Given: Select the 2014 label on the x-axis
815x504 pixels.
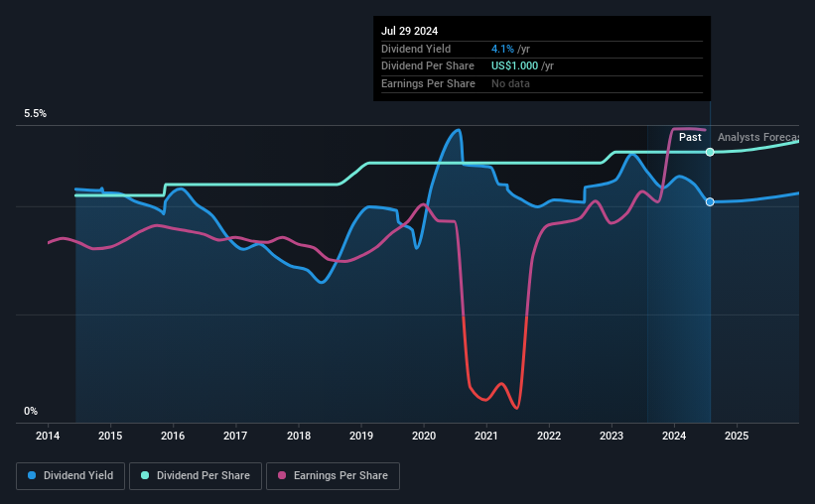Looking at the screenshot, I should click(48, 436).
